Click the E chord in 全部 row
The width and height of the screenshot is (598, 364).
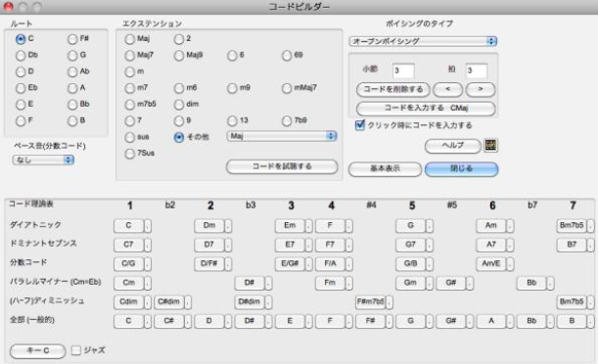coord(290,321)
